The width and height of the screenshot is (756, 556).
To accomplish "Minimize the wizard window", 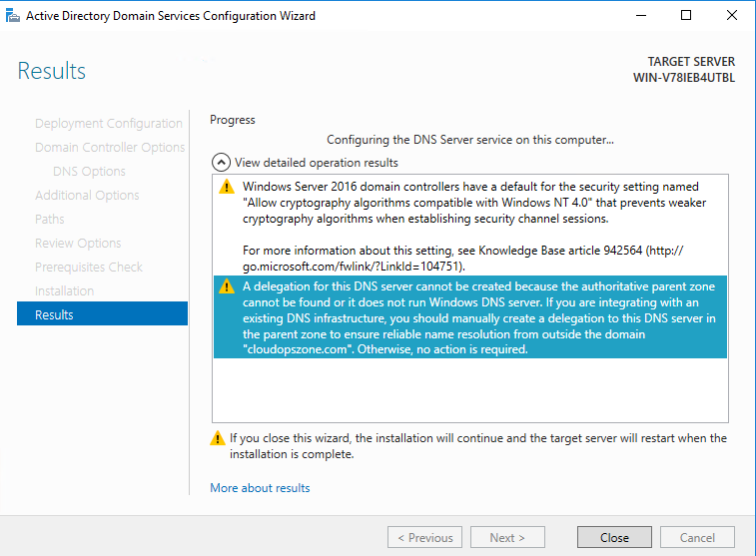I will point(641,15).
